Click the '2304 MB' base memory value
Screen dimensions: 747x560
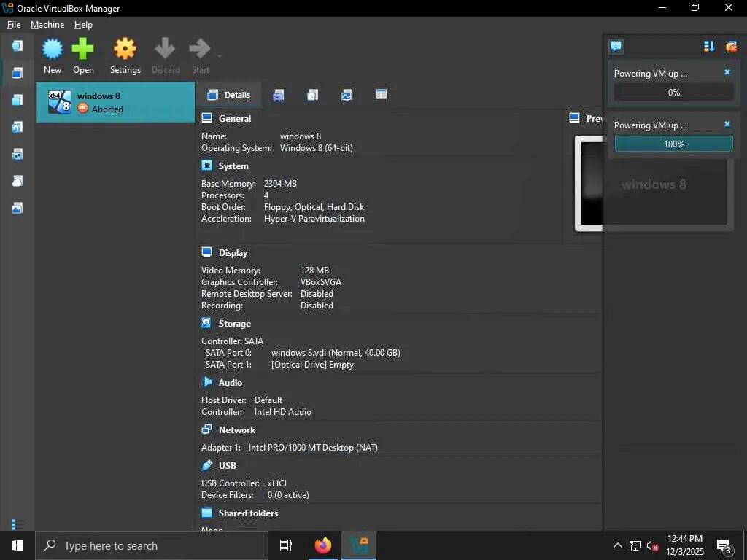pyautogui.click(x=280, y=183)
